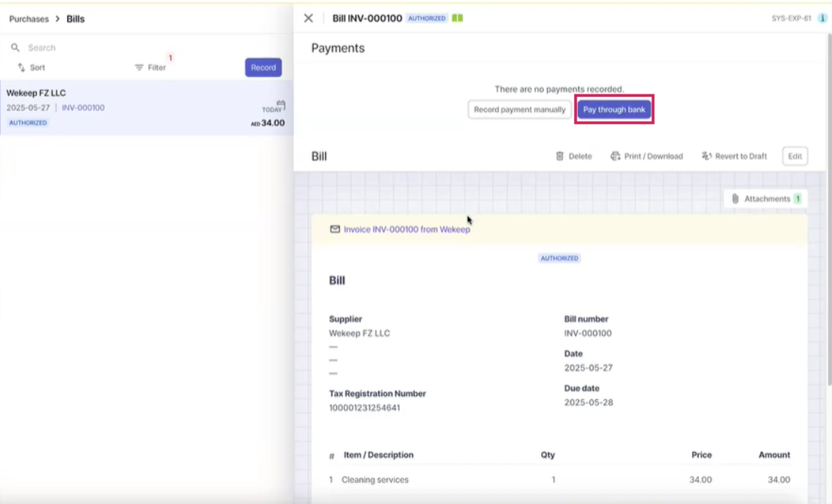Click the Amount column header
This screenshot has width=832, height=504.
point(774,455)
